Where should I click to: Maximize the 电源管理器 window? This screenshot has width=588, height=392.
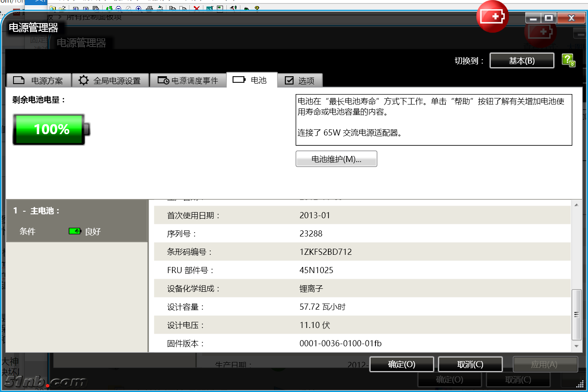click(549, 18)
